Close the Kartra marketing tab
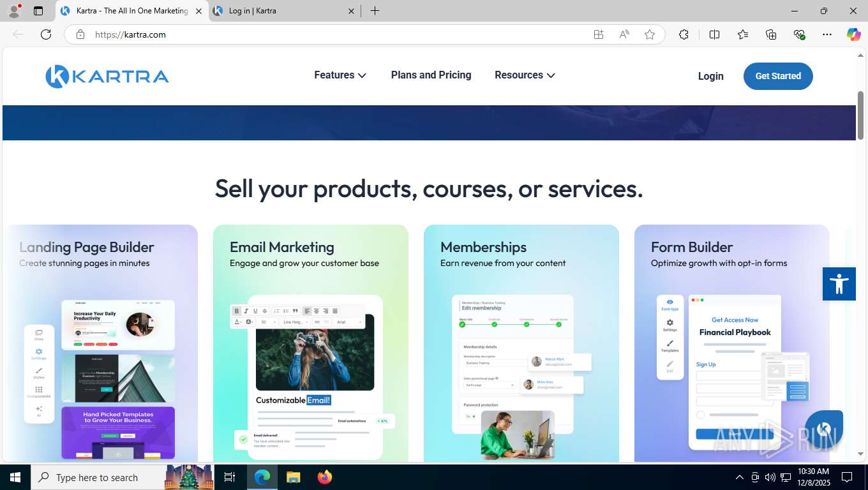The width and height of the screenshot is (868, 490). tap(198, 11)
